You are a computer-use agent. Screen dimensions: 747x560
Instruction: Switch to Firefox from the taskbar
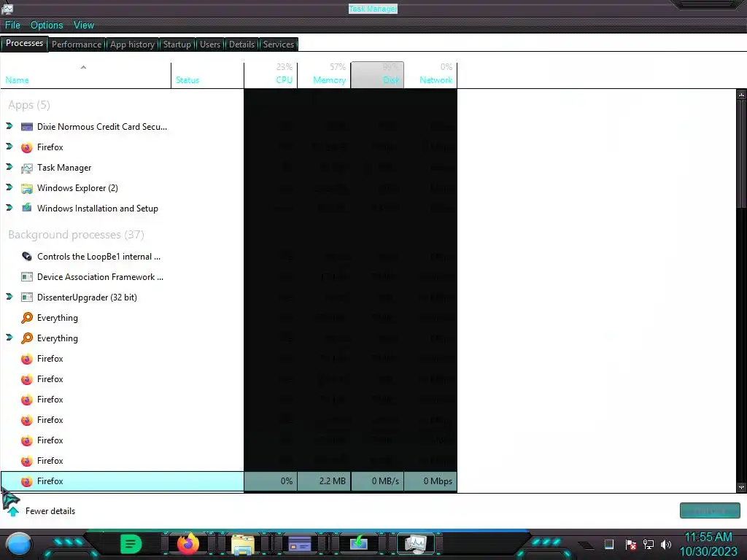click(x=187, y=544)
